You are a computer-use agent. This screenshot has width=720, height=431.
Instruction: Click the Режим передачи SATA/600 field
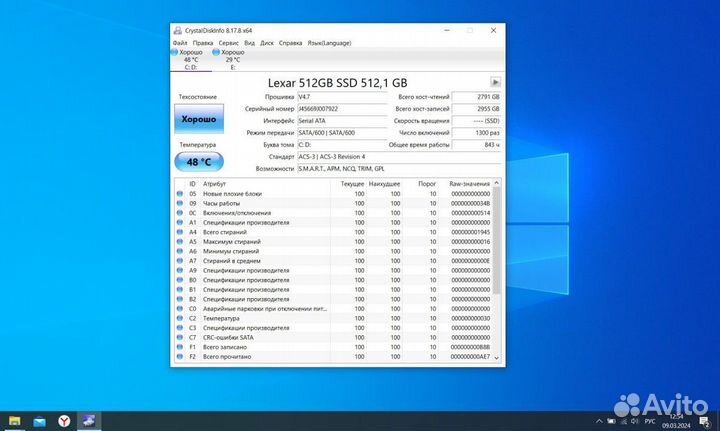[342, 133]
